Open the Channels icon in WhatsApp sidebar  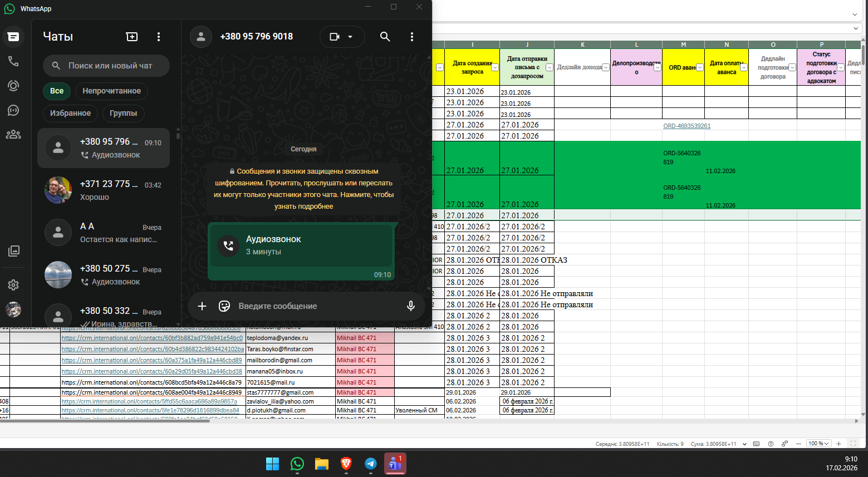click(x=13, y=110)
